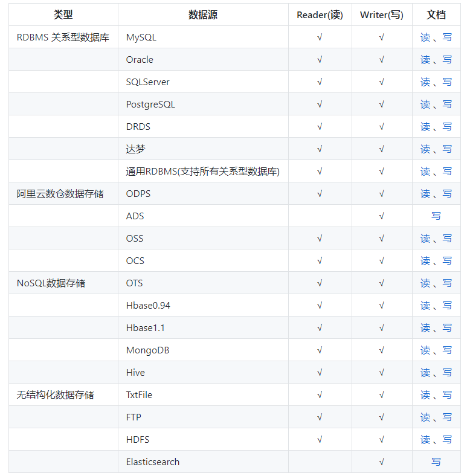Open 通用RDBMS write documentation link
The height and width of the screenshot is (476, 470).
pyautogui.click(x=447, y=172)
